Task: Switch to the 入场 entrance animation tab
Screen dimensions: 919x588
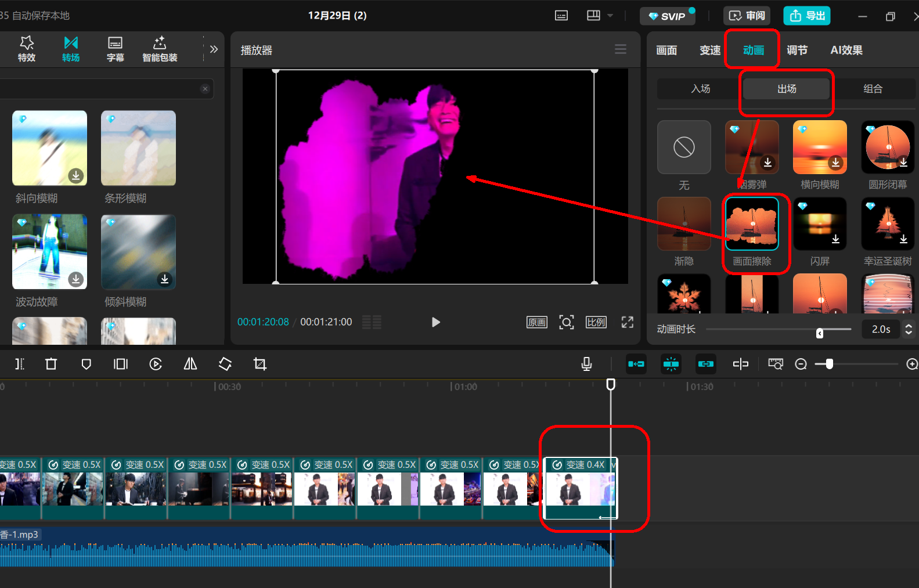Action: [701, 89]
